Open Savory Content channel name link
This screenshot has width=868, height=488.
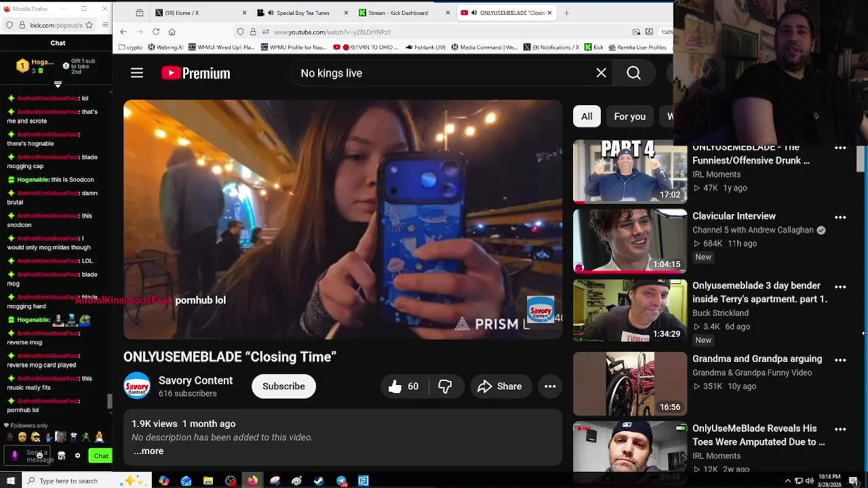195,380
